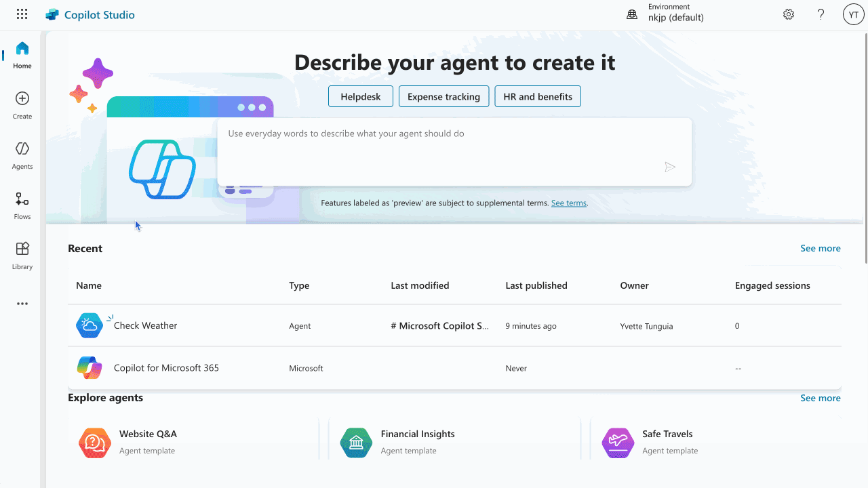The image size is (868, 488).
Task: Click the '# Microsoft Copilot S...' modified cell
Action: pyautogui.click(x=440, y=326)
